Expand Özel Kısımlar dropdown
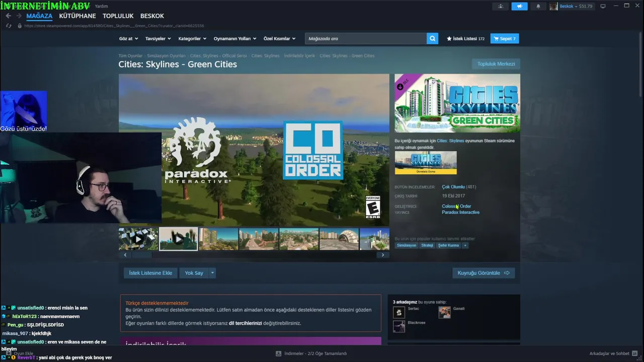This screenshot has width=644, height=362. pos(279,39)
